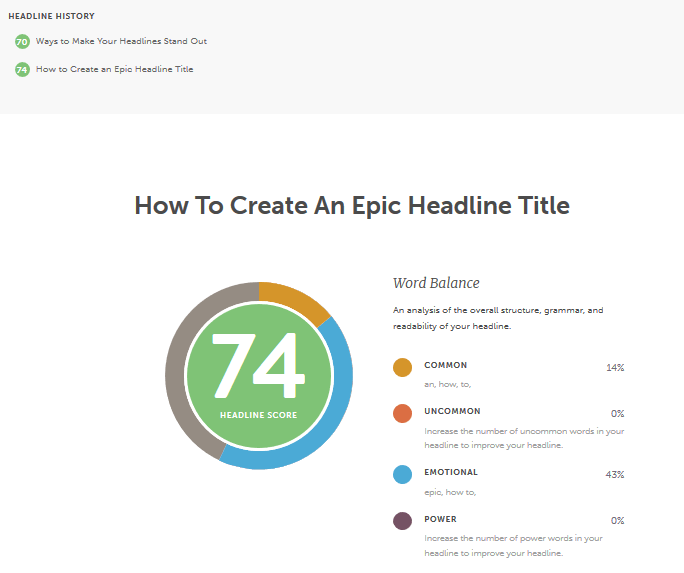
Task: Click the blue Emotional color dot
Action: pyautogui.click(x=402, y=474)
